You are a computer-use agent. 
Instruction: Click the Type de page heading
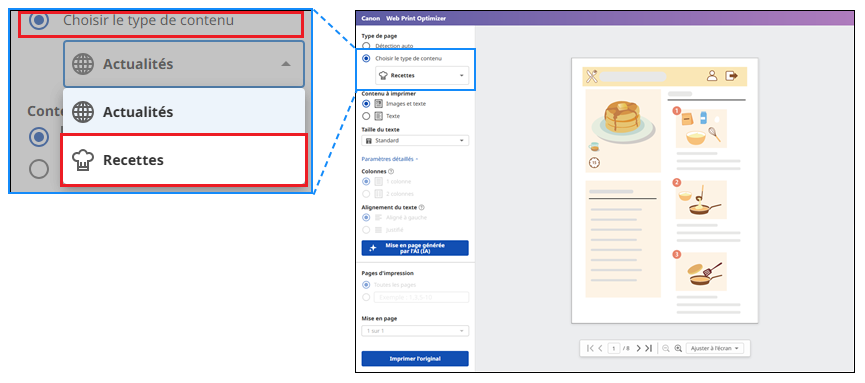click(378, 36)
